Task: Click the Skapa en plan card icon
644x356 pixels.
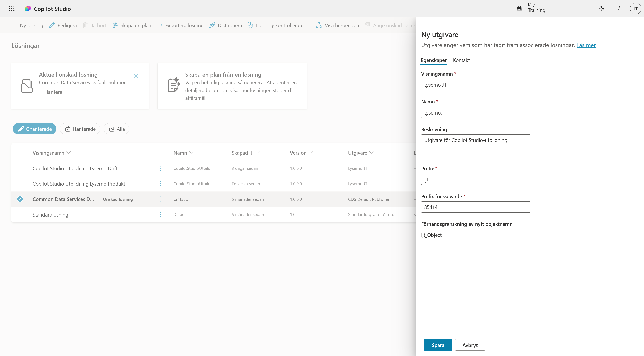Action: [x=174, y=85]
